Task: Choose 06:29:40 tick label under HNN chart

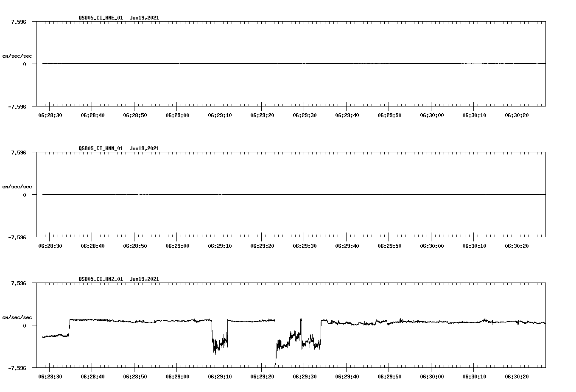Action: tap(347, 246)
